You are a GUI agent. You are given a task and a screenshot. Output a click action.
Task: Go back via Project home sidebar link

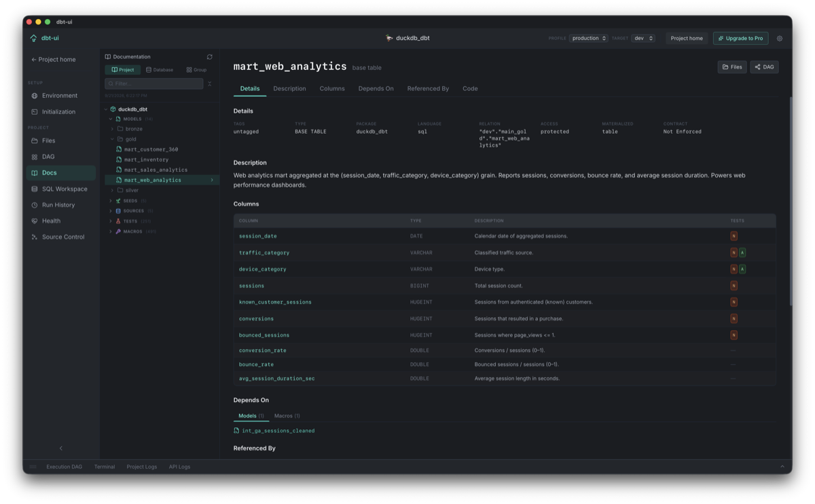click(x=54, y=60)
